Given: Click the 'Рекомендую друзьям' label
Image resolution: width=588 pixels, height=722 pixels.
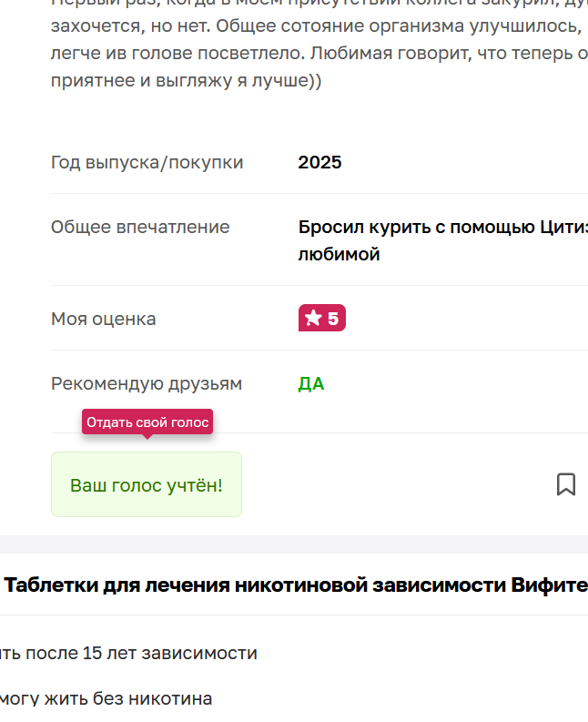Looking at the screenshot, I should tap(147, 383).
